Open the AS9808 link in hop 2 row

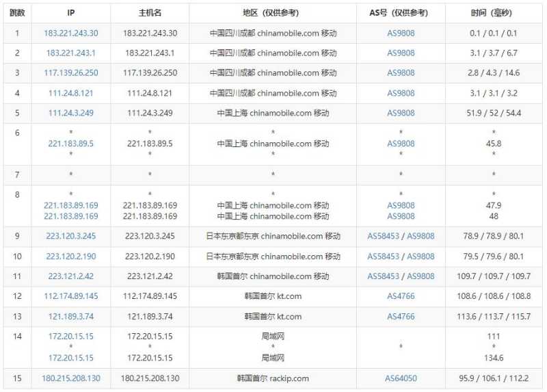point(401,53)
